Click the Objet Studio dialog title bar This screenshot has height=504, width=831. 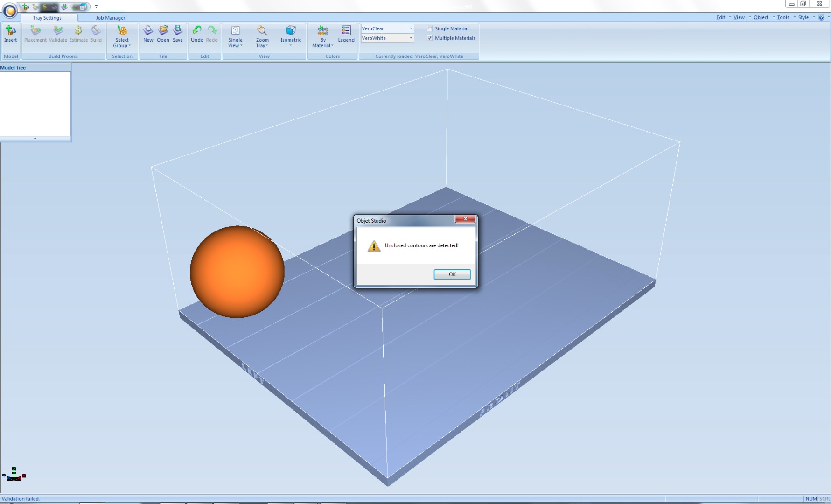coord(405,220)
